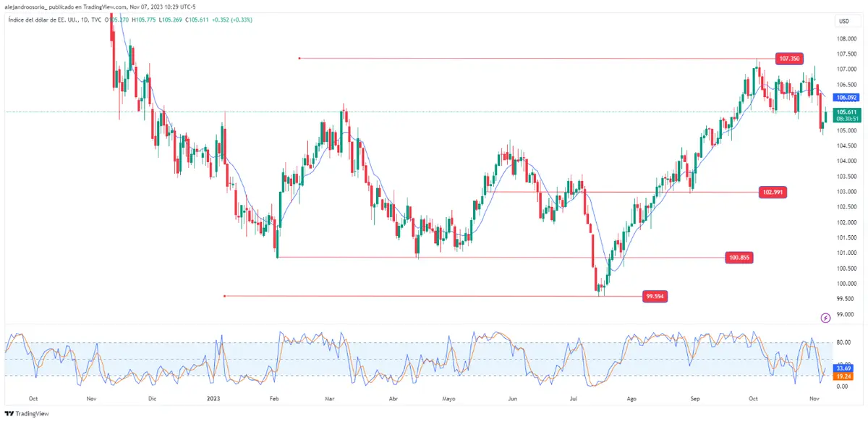This screenshot has width=868, height=422.
Task: Click the green current price label 105.611
Action: click(846, 111)
